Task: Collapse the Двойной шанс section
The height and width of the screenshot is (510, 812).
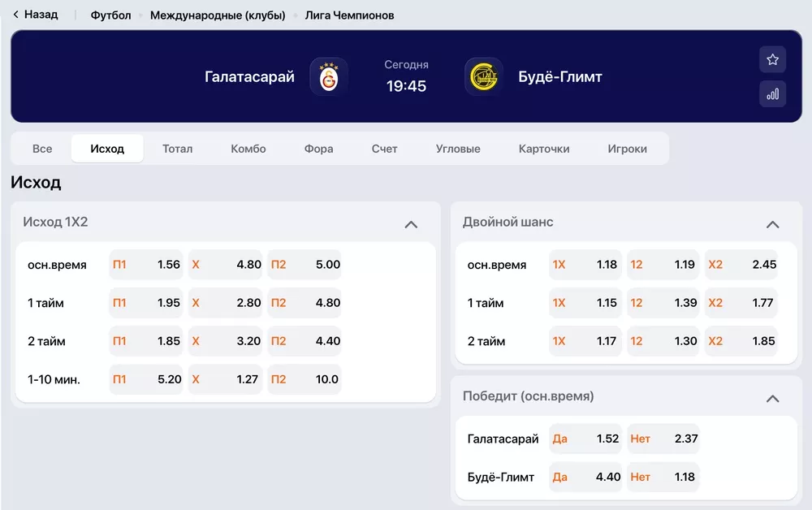Action: point(772,224)
